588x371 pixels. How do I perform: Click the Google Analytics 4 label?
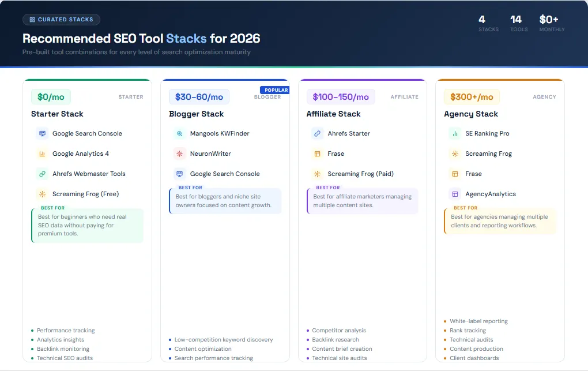coord(81,153)
